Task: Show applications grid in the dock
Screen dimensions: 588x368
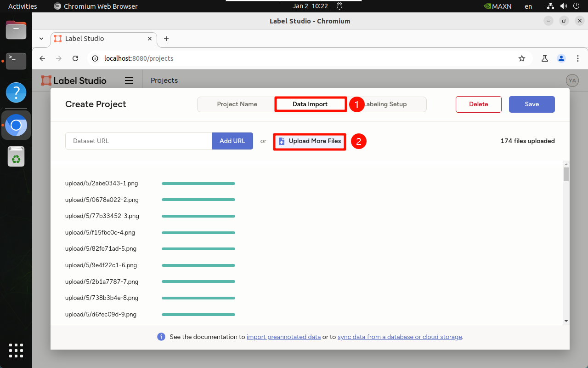Action: 16,350
